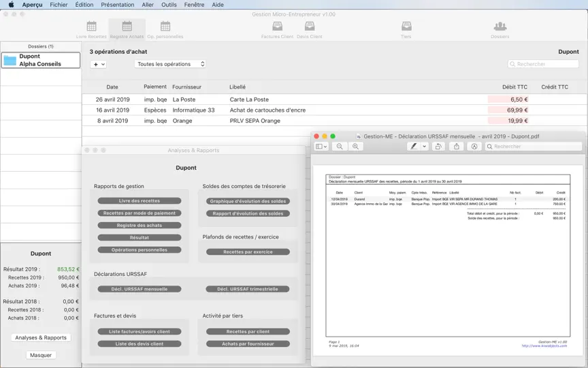Click the Masquer button
This screenshot has height=368, width=588.
point(41,355)
